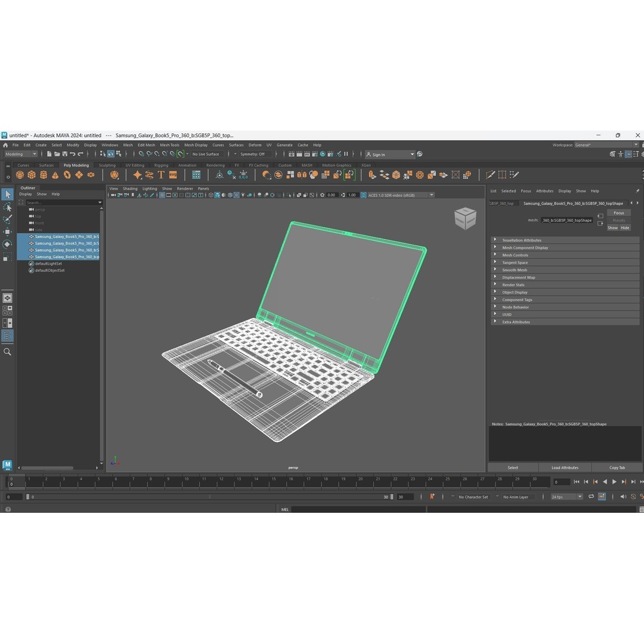The width and height of the screenshot is (644, 644).
Task: Choose the Paint Selection tool in toolbox
Action: (x=7, y=219)
